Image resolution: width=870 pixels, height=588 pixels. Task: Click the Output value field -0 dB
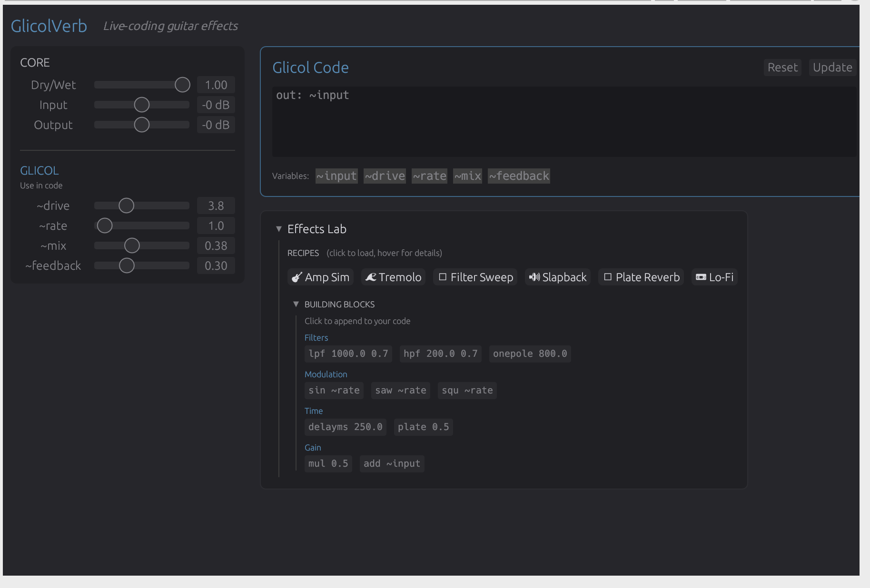216,125
